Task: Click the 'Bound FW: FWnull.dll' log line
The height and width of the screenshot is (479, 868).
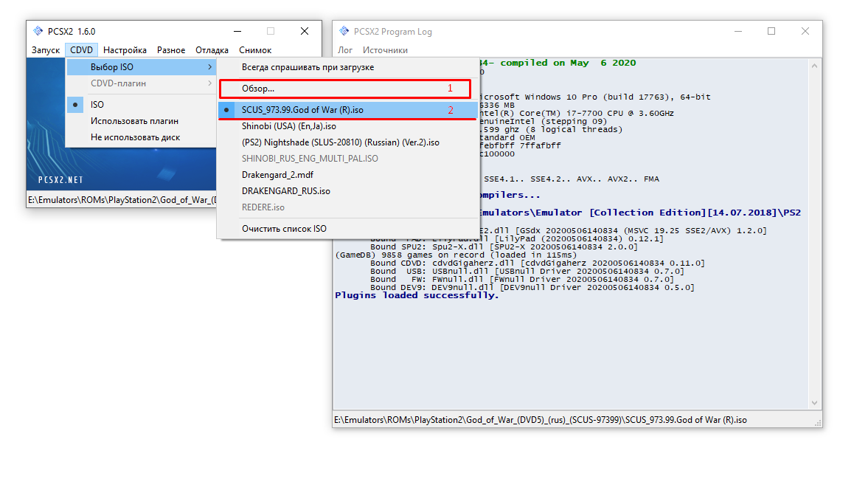Action: 522,279
